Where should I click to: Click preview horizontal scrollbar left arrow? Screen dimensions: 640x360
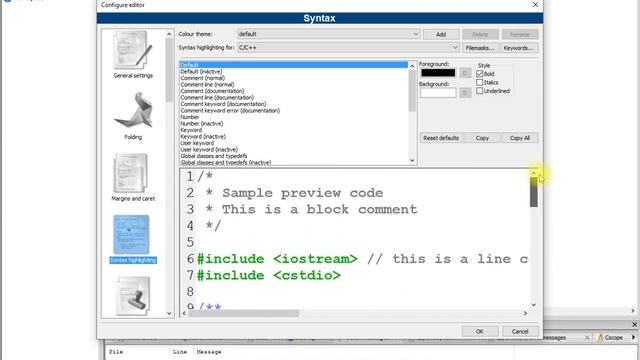pyautogui.click(x=184, y=313)
